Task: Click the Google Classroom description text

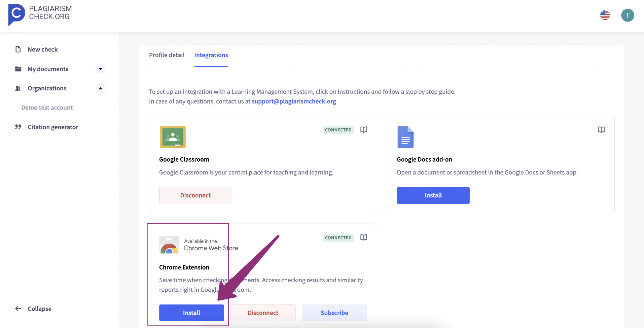Action: click(x=246, y=172)
